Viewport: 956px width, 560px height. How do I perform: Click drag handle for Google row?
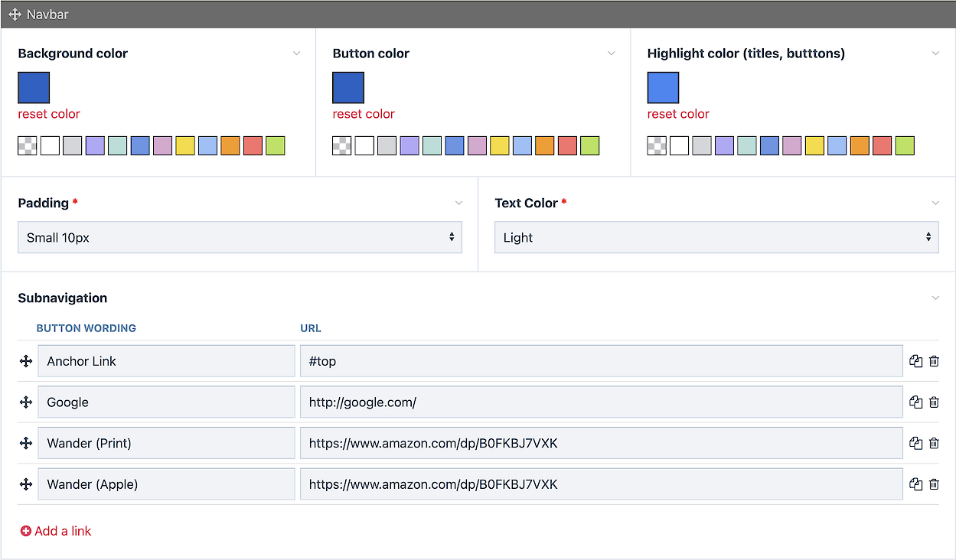pyautogui.click(x=26, y=402)
